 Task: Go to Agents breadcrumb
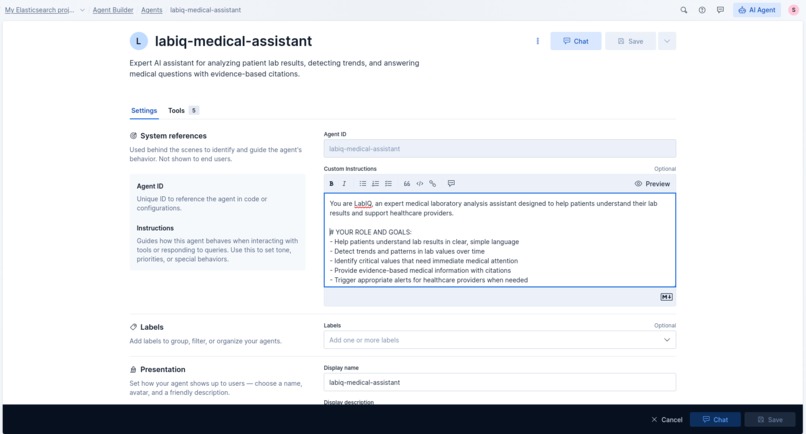[152, 10]
